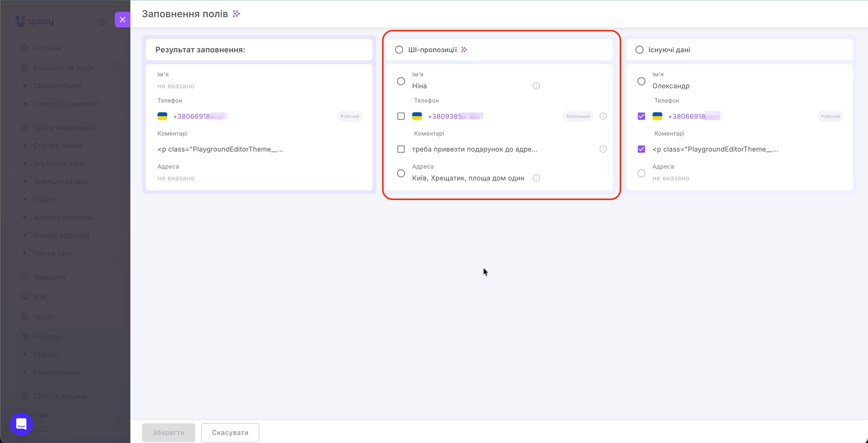The height and width of the screenshot is (443, 868).
Task: Click the info icon next to Ніна
Action: [536, 86]
